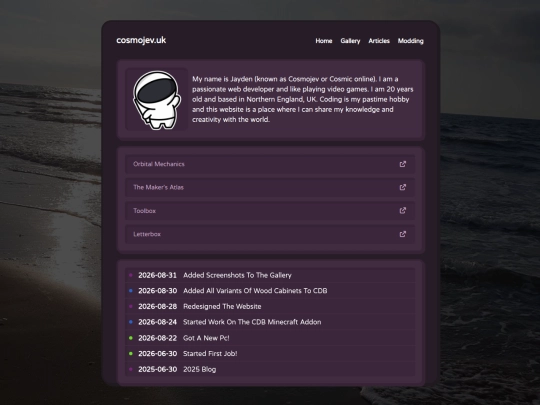This screenshot has height=405, width=540.
Task: Click the date 2025-06-30
Action: 157,370
